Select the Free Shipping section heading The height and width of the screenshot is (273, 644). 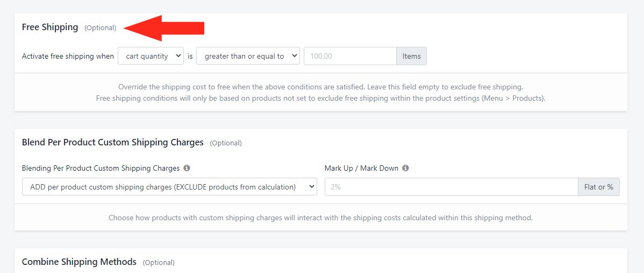click(49, 27)
